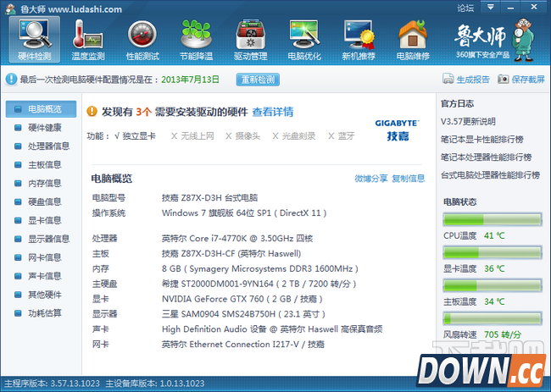Click 保存截屏 save screenshot link
Image resolution: width=551 pixels, height=392 pixels.
[528, 80]
